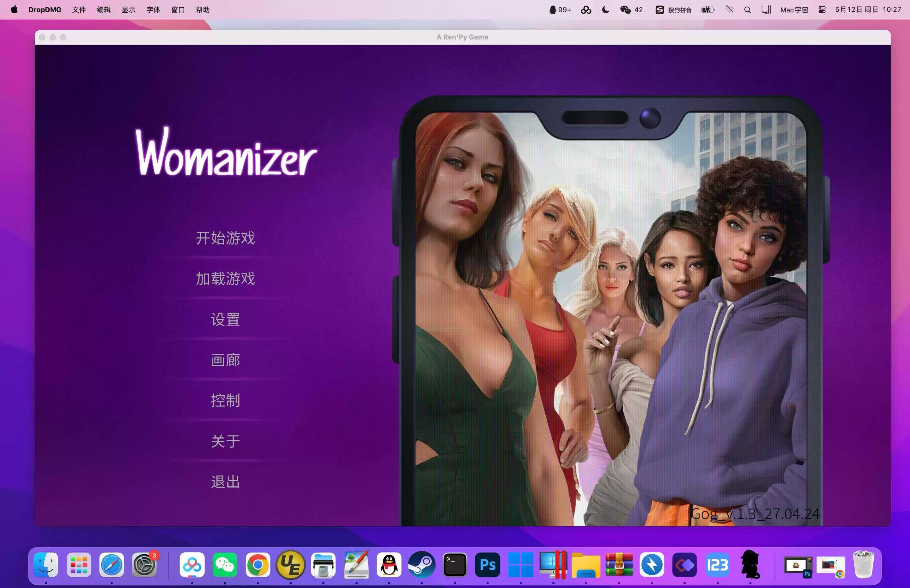The image size is (910, 588).
Task: Open the black detective silhouette app in Dock
Action: [750, 565]
